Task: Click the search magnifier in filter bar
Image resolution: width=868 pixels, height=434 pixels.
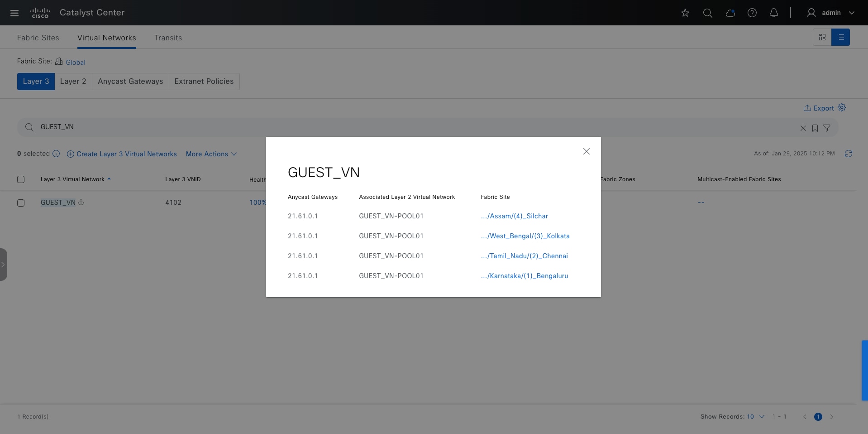Action: point(29,127)
